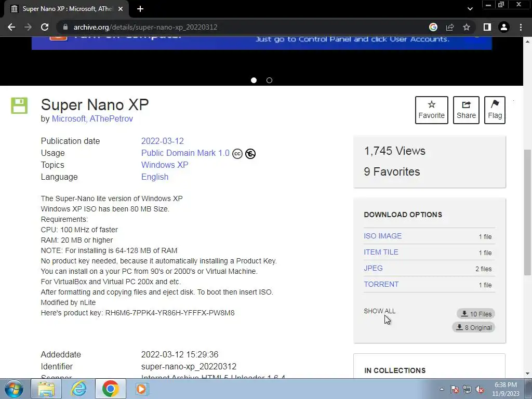This screenshot has width=532, height=399.
Task: Open the English language link
Action: coord(155,177)
